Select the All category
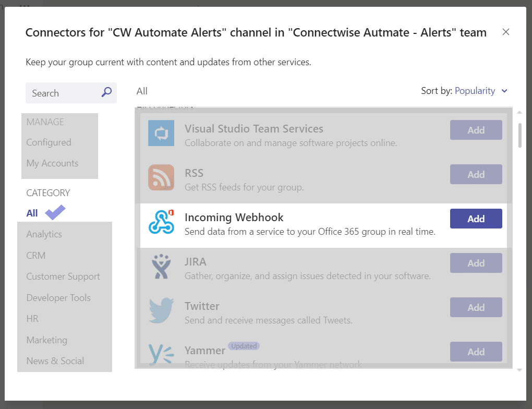 32,213
